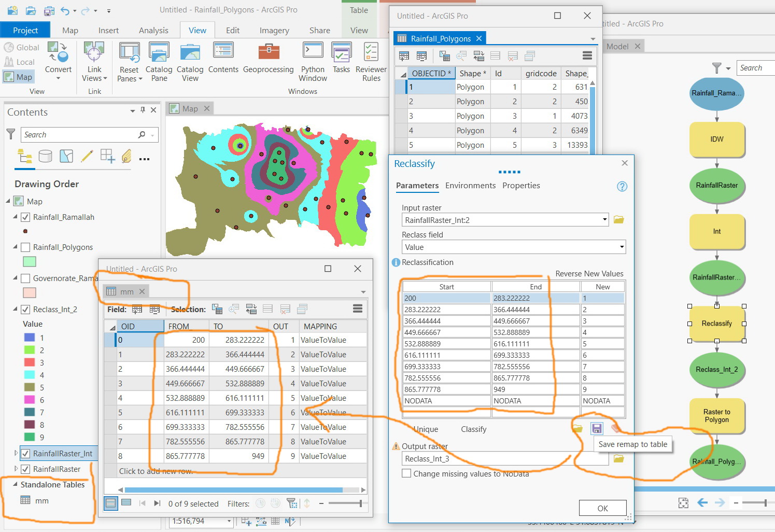This screenshot has height=532, width=775.
Task: Expand the RainfallRaster layer
Action: [16, 469]
